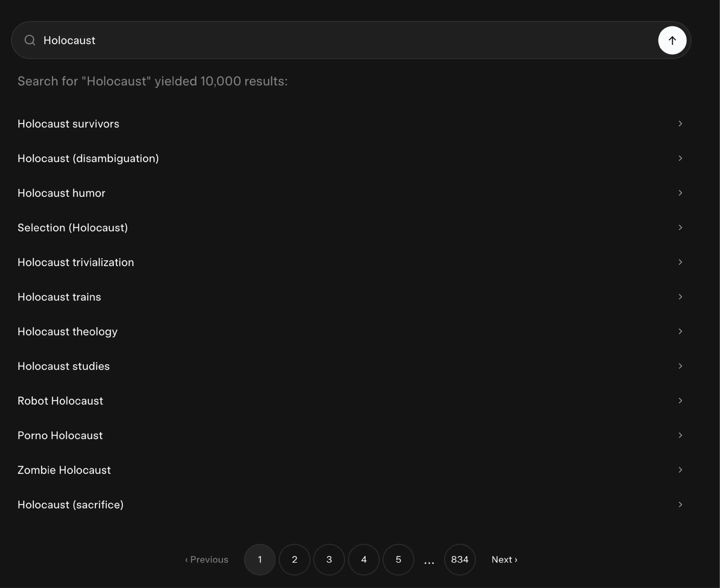The image size is (720, 588).
Task: Go to results page 3
Action: pos(329,560)
